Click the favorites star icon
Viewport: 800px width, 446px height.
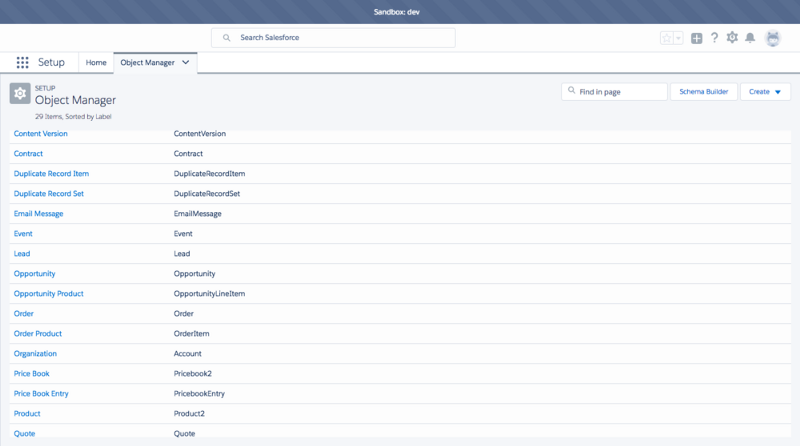667,38
